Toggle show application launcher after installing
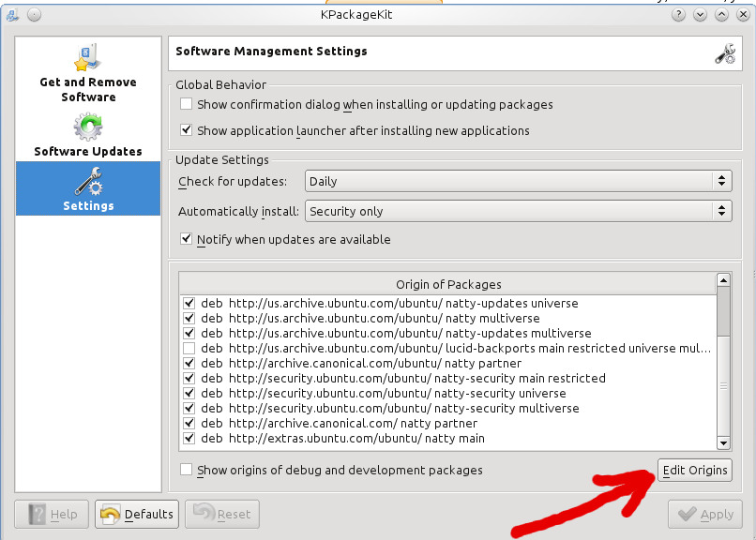The width and height of the screenshot is (756, 540). [x=187, y=131]
